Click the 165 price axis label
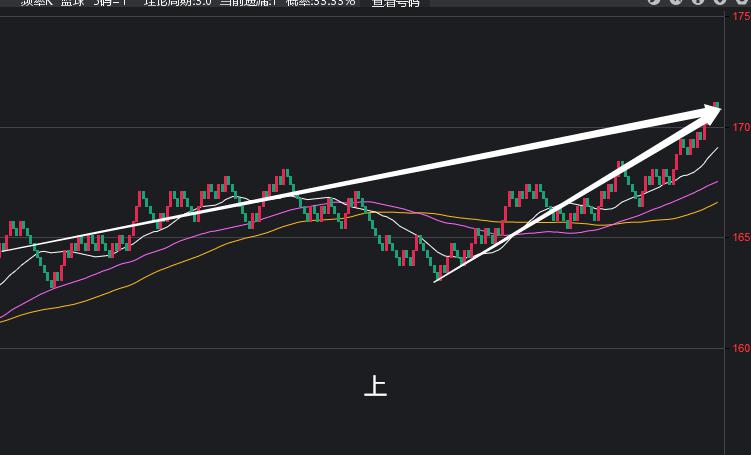This screenshot has width=751, height=455. point(740,238)
